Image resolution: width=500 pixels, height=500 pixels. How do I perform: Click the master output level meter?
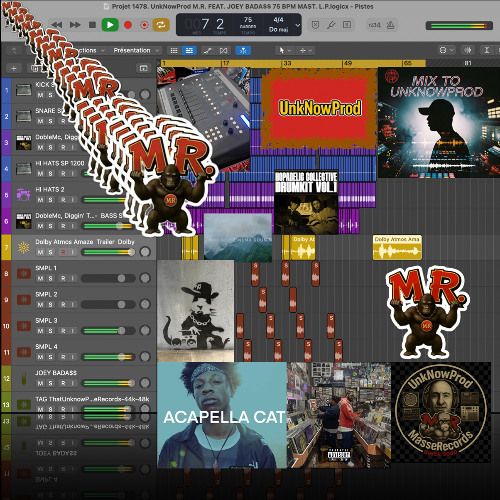coord(459,26)
